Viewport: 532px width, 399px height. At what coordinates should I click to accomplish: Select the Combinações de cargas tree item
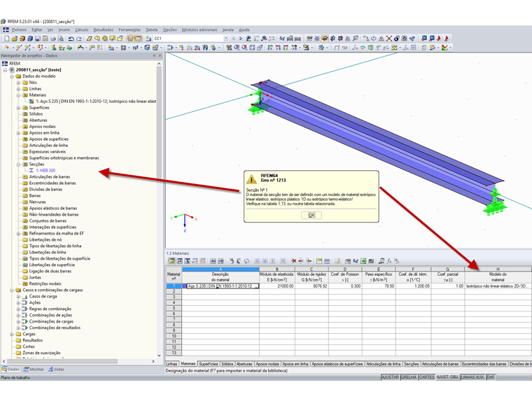pos(51,321)
